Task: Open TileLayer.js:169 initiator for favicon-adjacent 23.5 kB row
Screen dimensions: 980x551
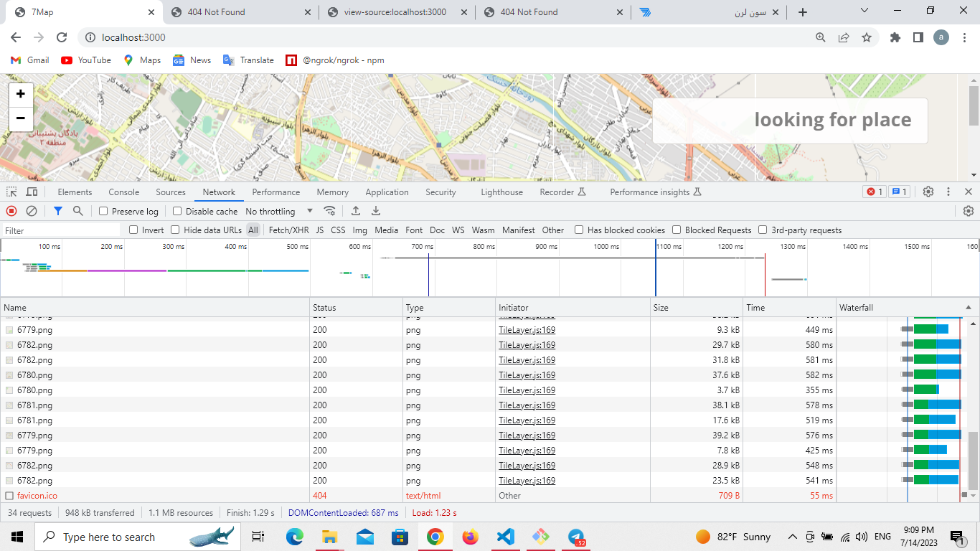Action: (x=527, y=481)
